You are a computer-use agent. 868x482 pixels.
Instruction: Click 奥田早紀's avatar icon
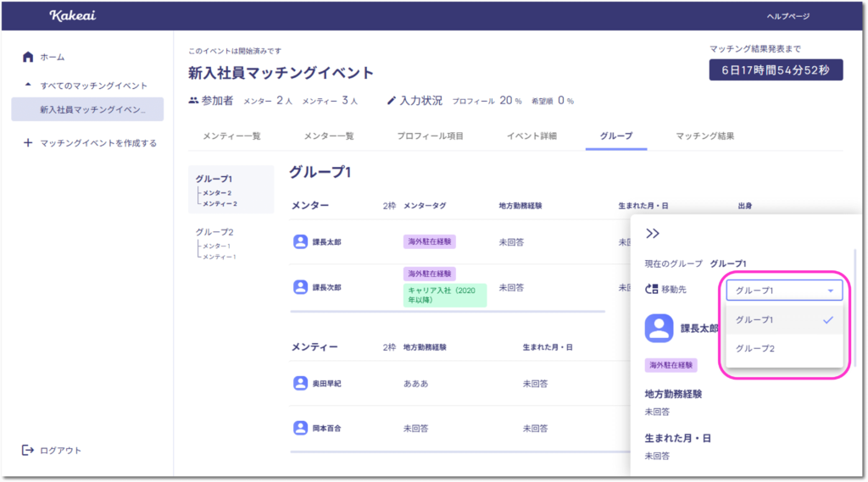pyautogui.click(x=300, y=383)
